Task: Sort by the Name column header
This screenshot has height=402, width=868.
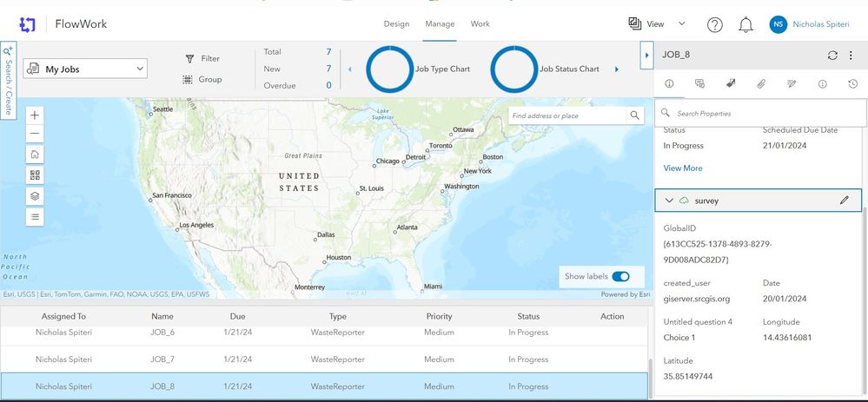Action: coord(162,316)
